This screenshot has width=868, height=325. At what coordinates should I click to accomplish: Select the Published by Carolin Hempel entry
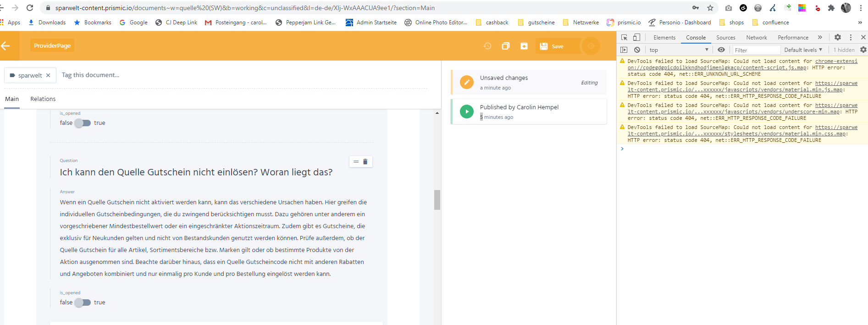[x=529, y=112]
